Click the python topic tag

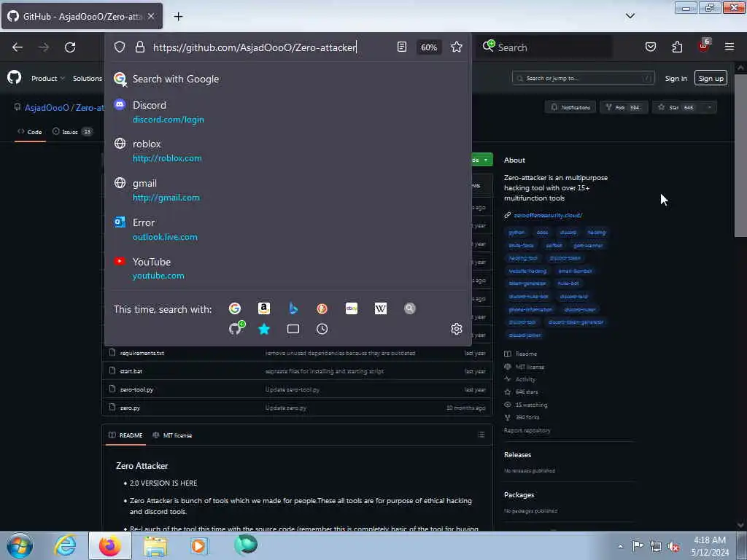(516, 233)
